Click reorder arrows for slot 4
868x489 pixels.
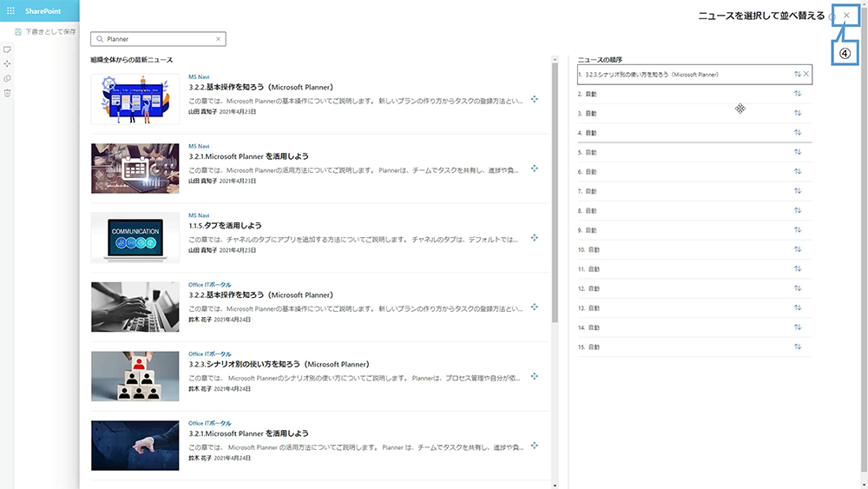point(797,132)
